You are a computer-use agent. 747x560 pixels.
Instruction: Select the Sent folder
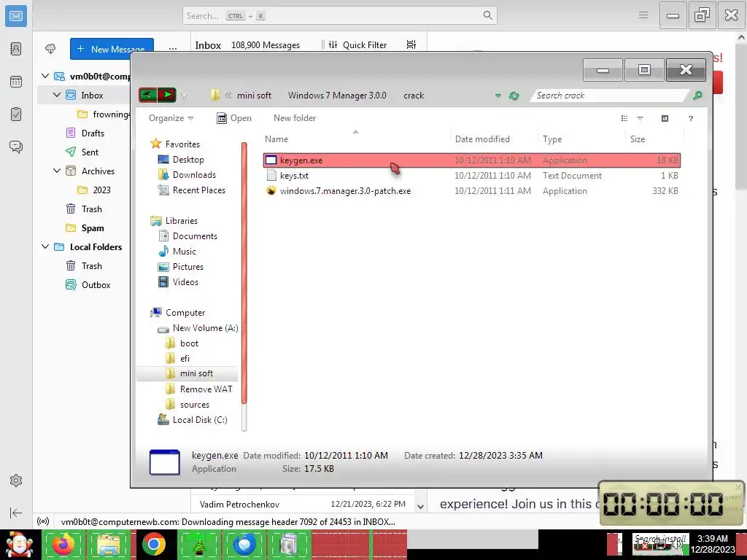point(90,152)
